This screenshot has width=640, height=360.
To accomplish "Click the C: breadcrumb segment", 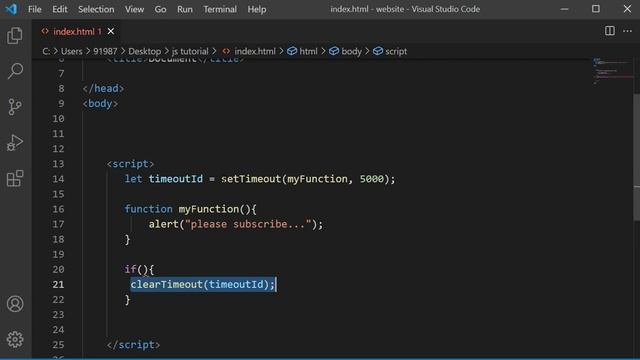I will coord(46,51).
